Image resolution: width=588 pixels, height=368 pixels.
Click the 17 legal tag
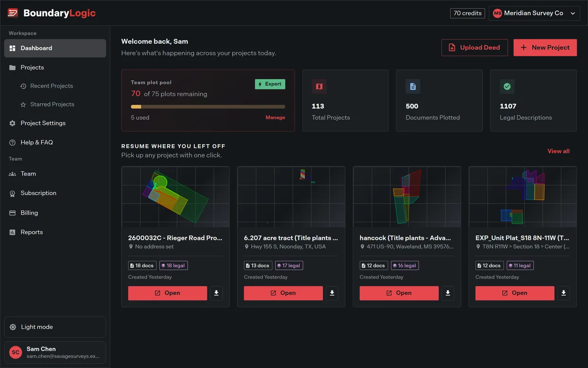[289, 265]
